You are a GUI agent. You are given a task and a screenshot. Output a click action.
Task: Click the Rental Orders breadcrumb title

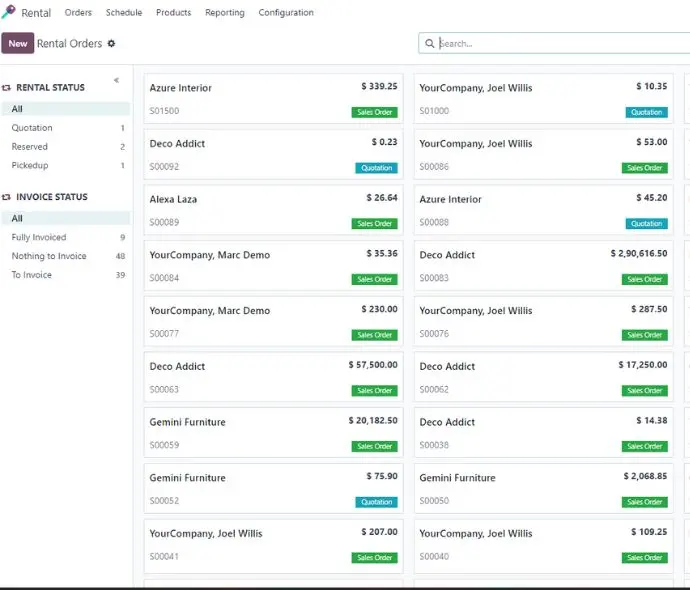click(70, 44)
